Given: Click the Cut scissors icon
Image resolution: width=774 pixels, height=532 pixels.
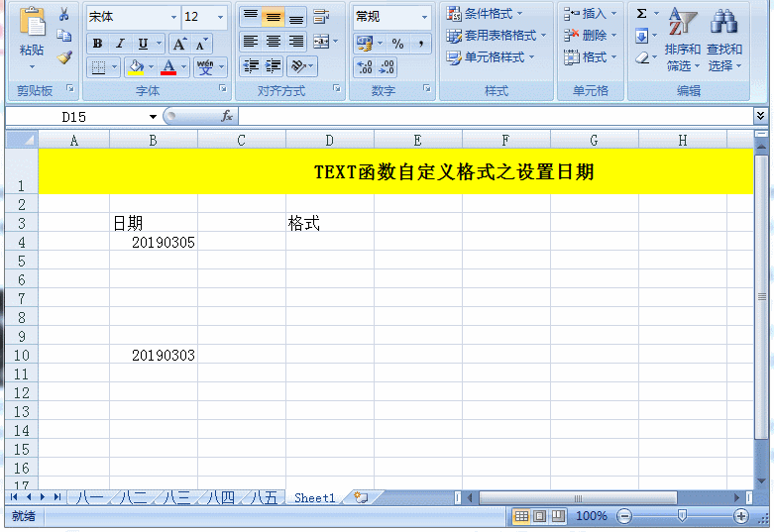Looking at the screenshot, I should point(63,14).
